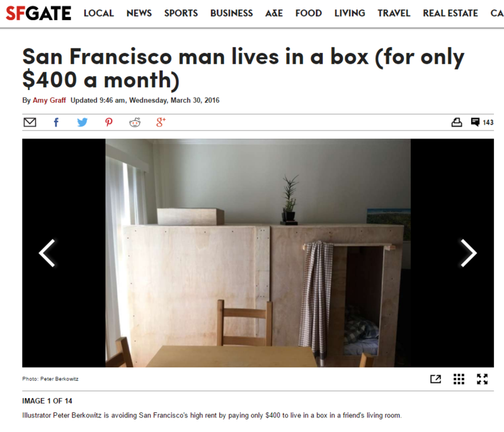504x432 pixels.
Task: Go to next gallery image
Action: pos(469,253)
